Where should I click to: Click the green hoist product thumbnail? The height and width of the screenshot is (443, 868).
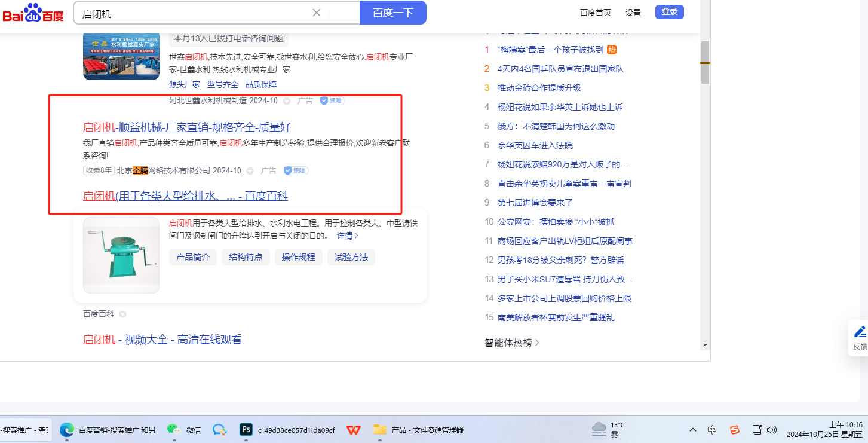121,255
